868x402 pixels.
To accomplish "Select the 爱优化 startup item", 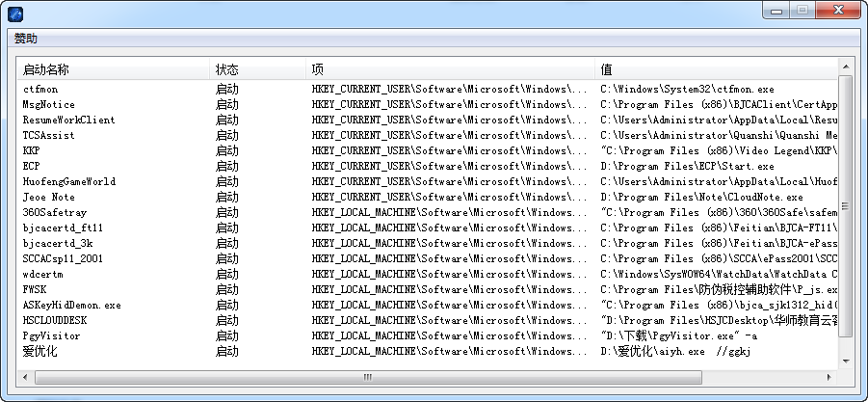I will [x=40, y=351].
